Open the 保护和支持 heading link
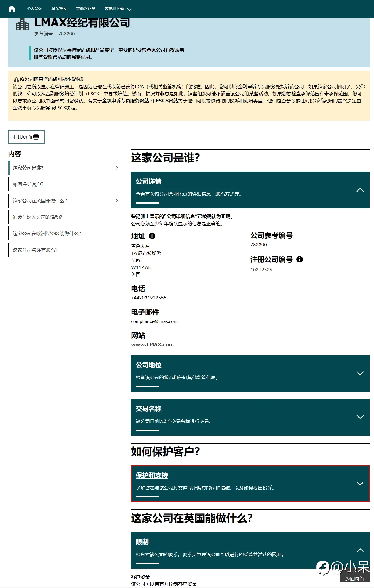Screen dimensions: 374x588 152,475
